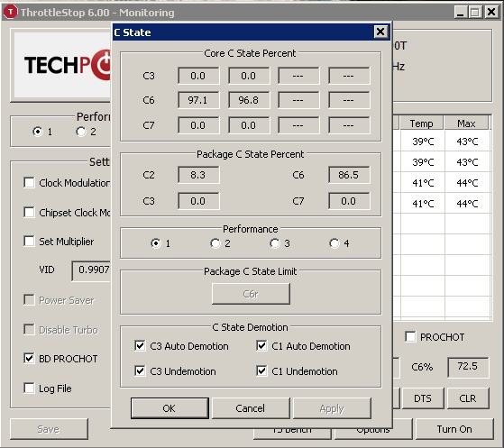504x448 pixels.
Task: Click OK in C State dialog
Action: (x=170, y=408)
